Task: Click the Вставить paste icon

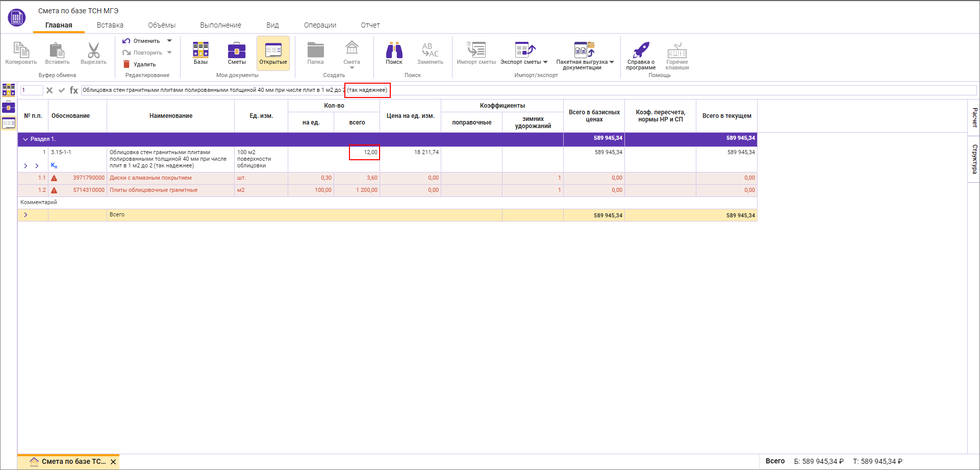Action: (57, 50)
